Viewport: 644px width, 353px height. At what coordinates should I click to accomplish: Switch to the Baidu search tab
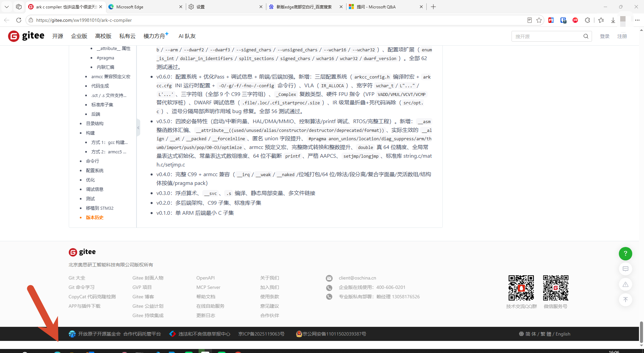coord(305,7)
